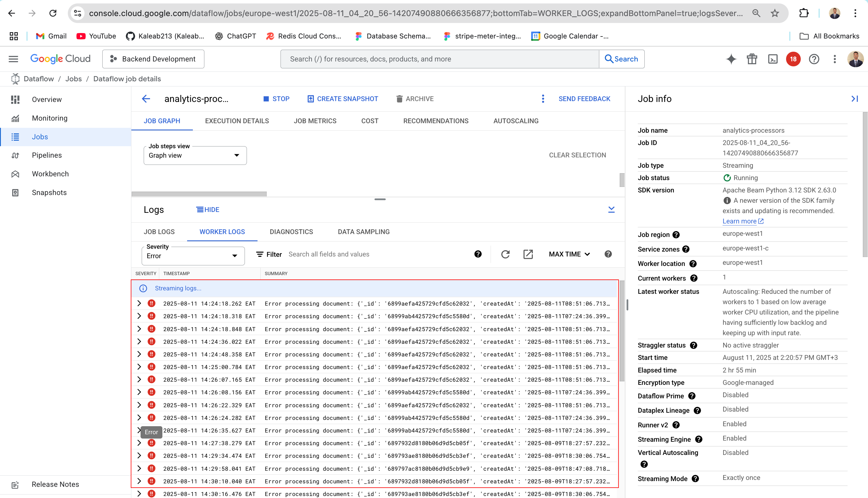Expand the 14:27:38.279 error log entry
The height and width of the screenshot is (498, 868).
[139, 443]
